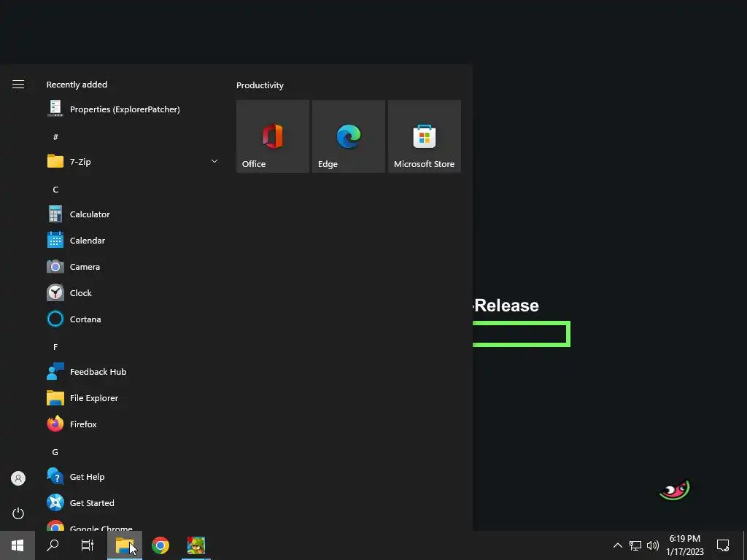Viewport: 747px width, 560px height.
Task: Open taskbar Search magnifier
Action: (53, 545)
